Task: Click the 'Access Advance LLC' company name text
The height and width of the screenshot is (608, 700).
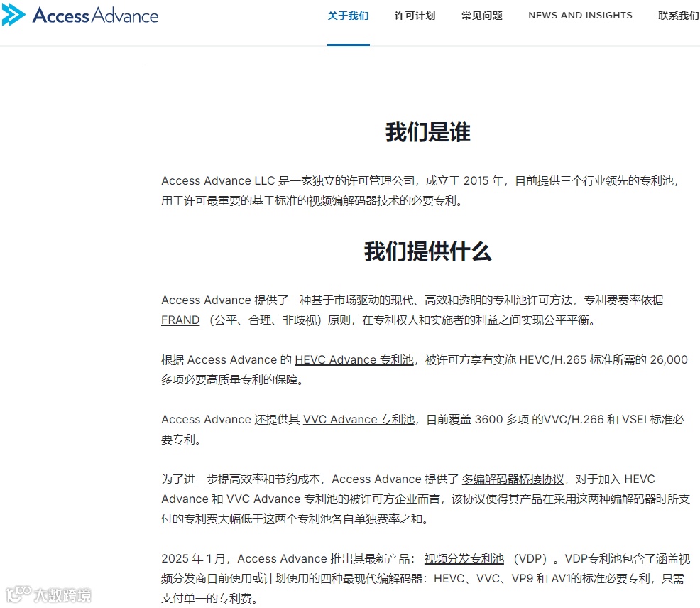Action: pyautogui.click(x=218, y=181)
